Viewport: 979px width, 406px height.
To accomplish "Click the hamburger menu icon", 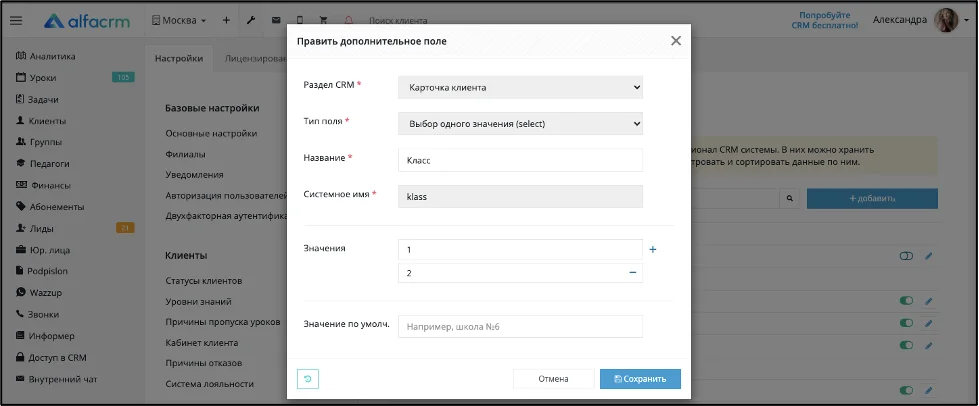I will click(16, 21).
